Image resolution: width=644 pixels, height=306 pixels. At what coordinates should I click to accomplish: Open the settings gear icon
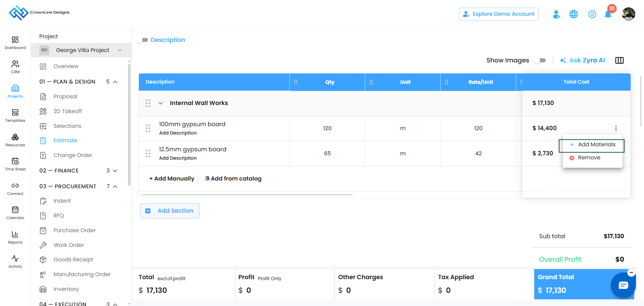592,14
